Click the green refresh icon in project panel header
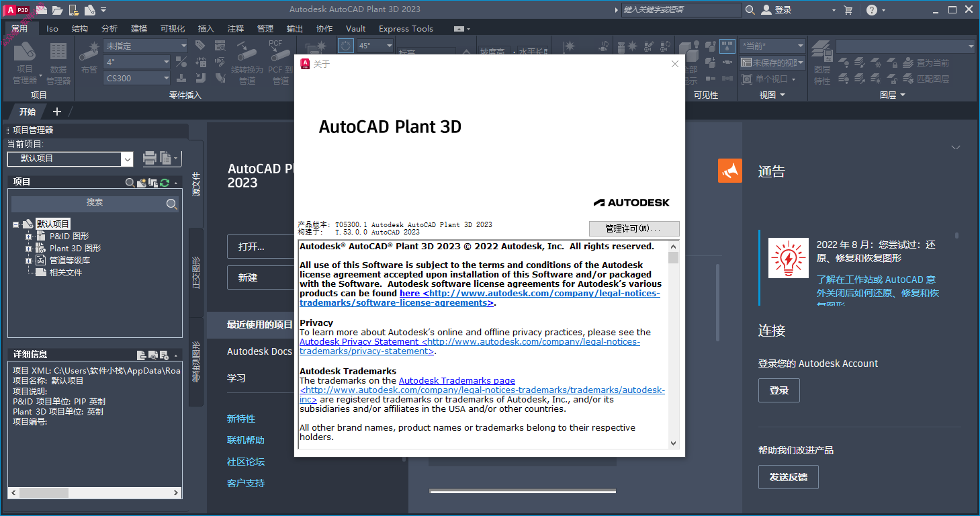Image resolution: width=980 pixels, height=516 pixels. point(165,182)
